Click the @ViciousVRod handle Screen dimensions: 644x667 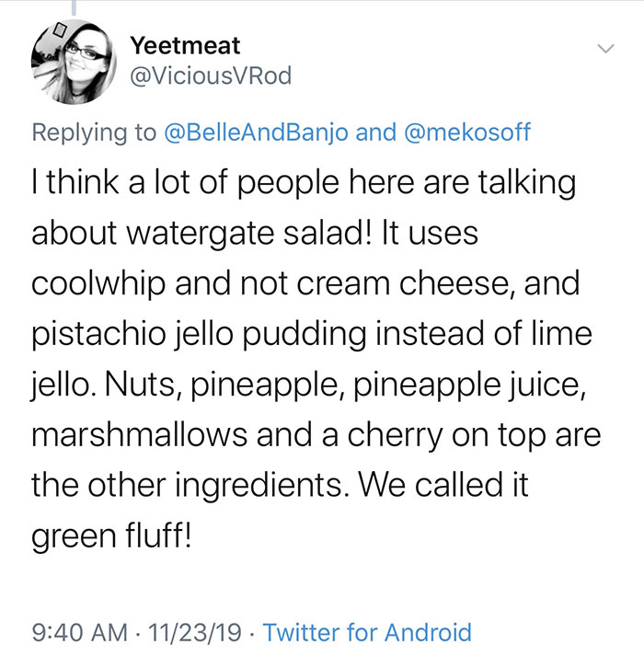click(210, 76)
